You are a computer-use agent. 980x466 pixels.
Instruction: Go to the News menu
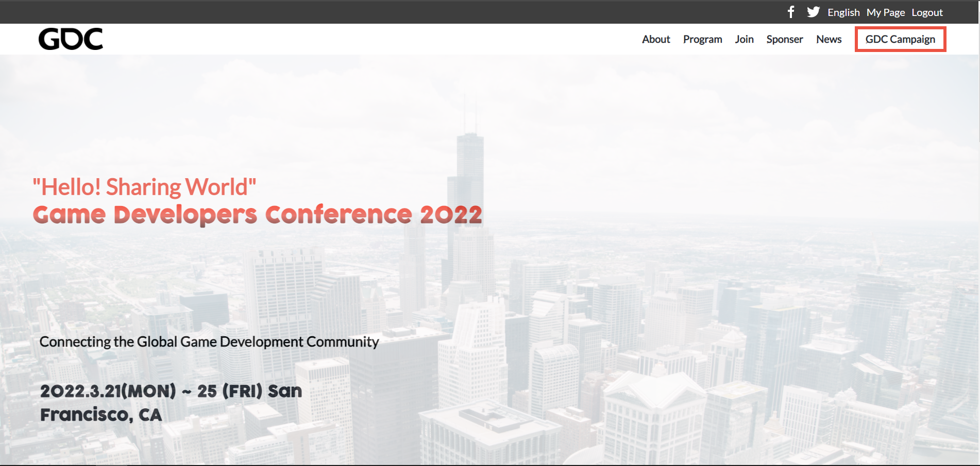pyautogui.click(x=829, y=39)
